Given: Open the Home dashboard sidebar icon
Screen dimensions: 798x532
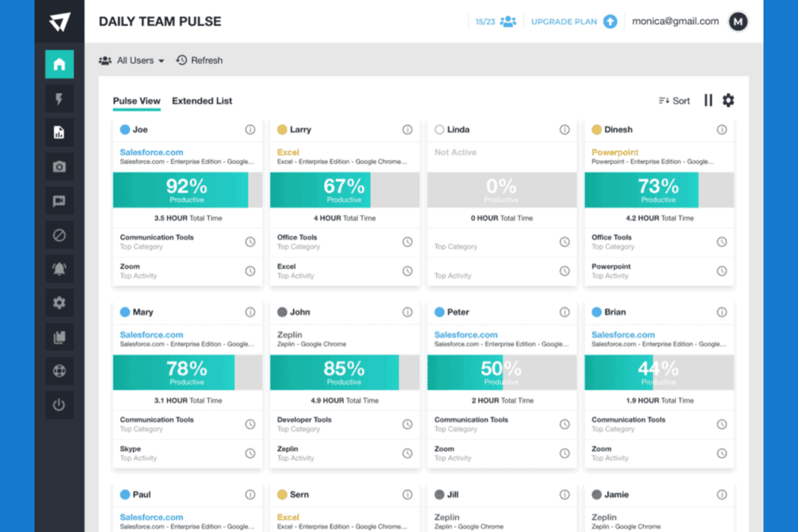Looking at the screenshot, I should [59, 64].
